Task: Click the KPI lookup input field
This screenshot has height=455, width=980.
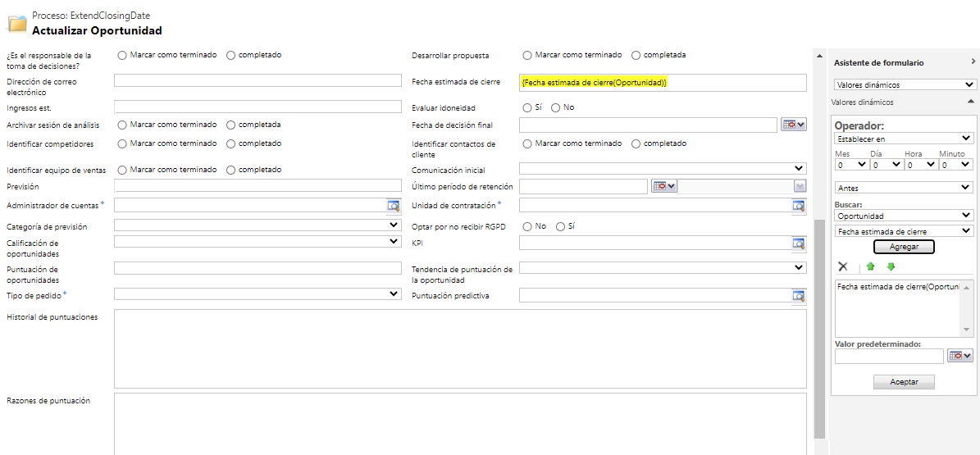Action: (655, 243)
